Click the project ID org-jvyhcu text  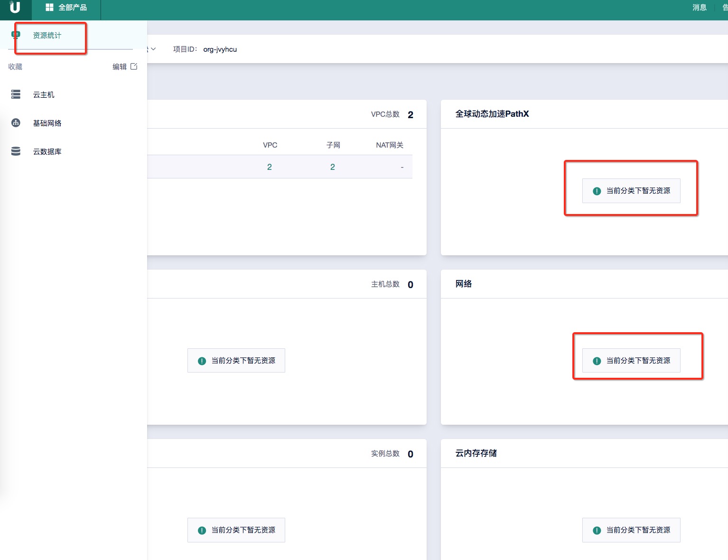[x=220, y=49]
